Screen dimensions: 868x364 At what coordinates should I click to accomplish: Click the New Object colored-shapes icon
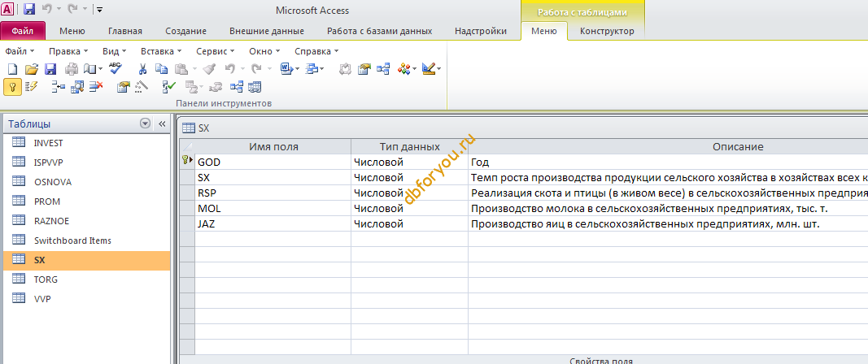403,69
